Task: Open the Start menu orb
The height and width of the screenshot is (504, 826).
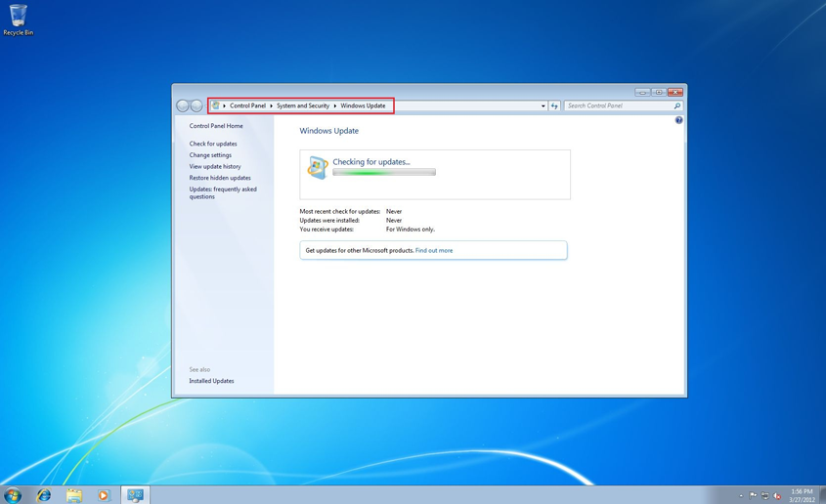Action: pyautogui.click(x=13, y=495)
